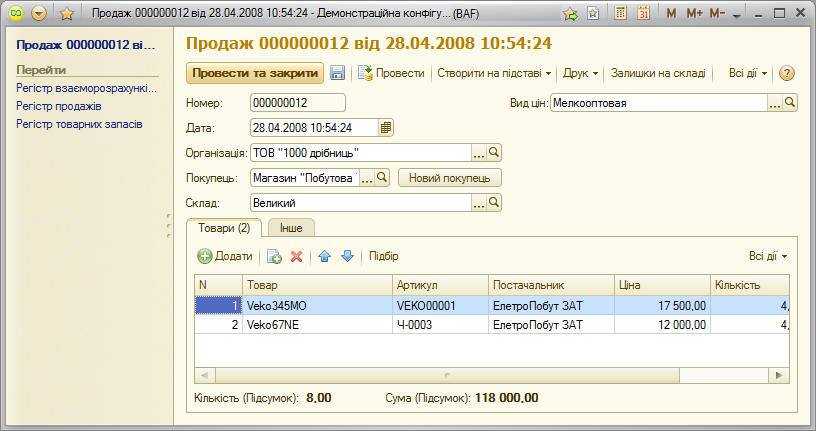Open the title bar dropdown menu arrow
Screen dimensions: 816x431
click(x=39, y=13)
